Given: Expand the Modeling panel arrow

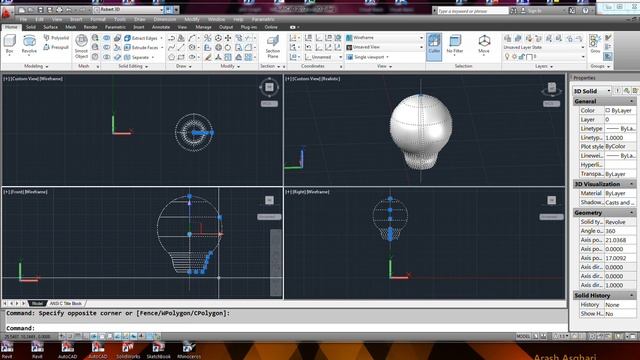Looking at the screenshot, I should (47, 66).
